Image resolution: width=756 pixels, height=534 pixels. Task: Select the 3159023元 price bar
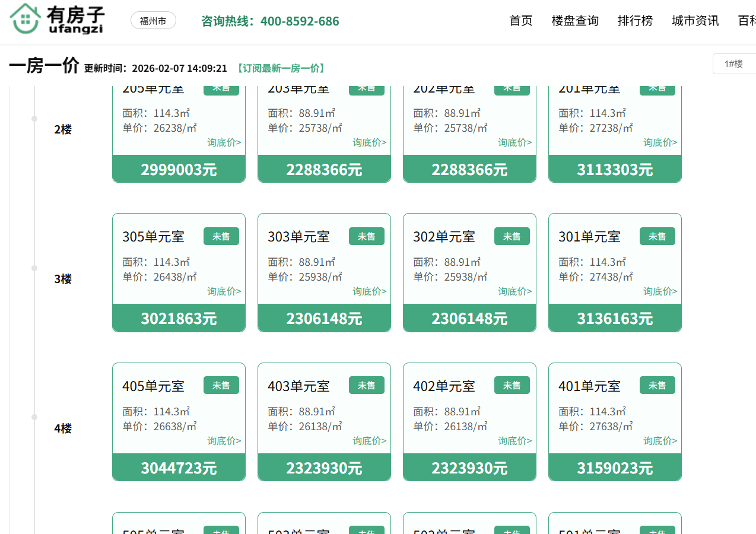615,468
